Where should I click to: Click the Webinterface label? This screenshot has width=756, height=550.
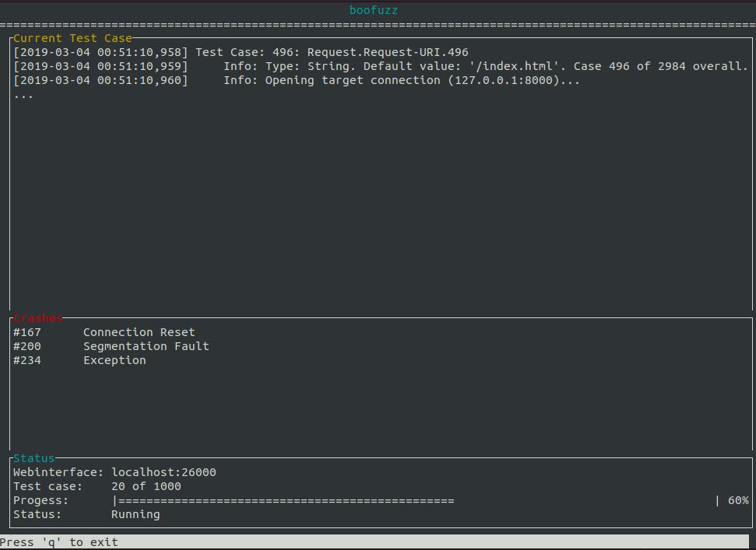coord(58,472)
